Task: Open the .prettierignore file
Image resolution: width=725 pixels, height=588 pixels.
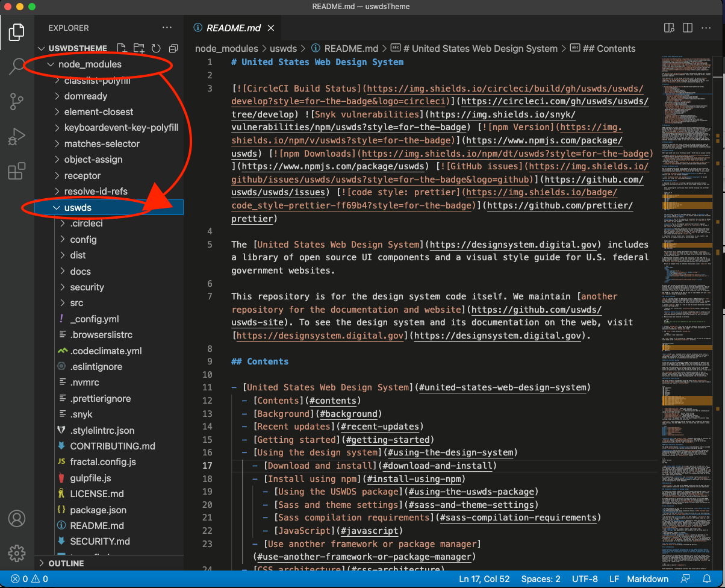Action: pyautogui.click(x=109, y=399)
